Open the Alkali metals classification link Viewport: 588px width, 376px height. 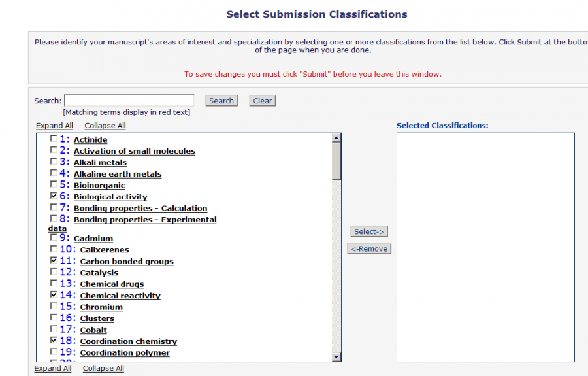(x=100, y=162)
